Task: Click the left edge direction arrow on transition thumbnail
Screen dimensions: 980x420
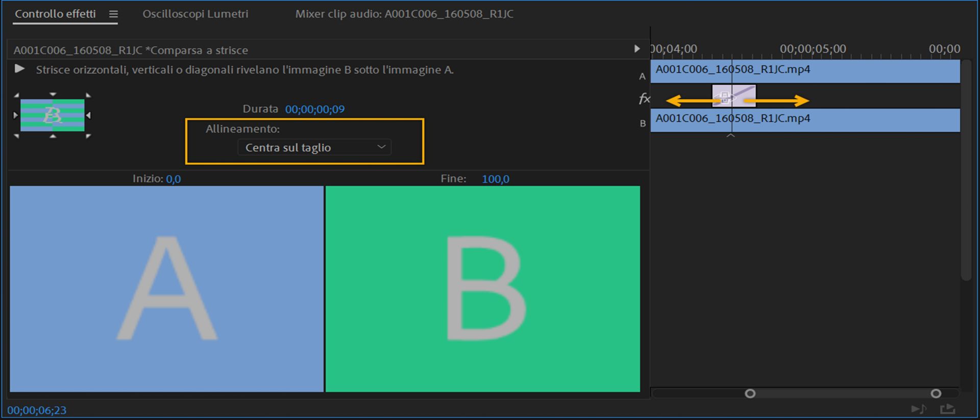Action: [15, 115]
